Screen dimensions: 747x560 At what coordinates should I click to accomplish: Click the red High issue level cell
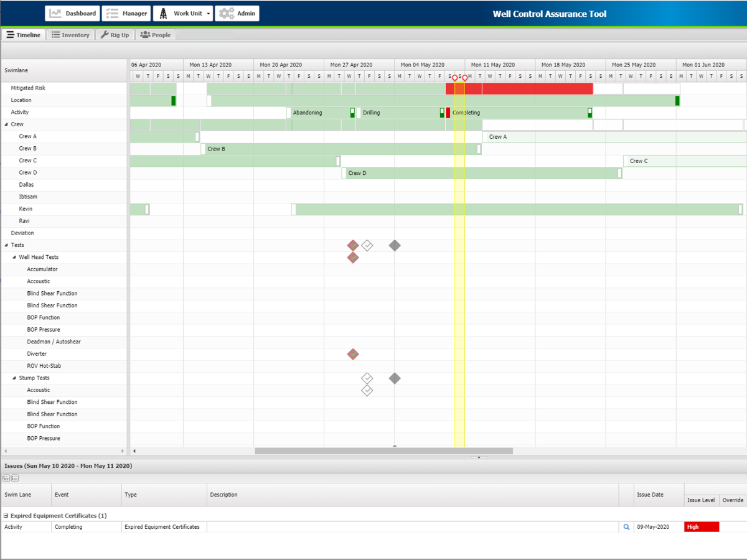[x=701, y=527]
